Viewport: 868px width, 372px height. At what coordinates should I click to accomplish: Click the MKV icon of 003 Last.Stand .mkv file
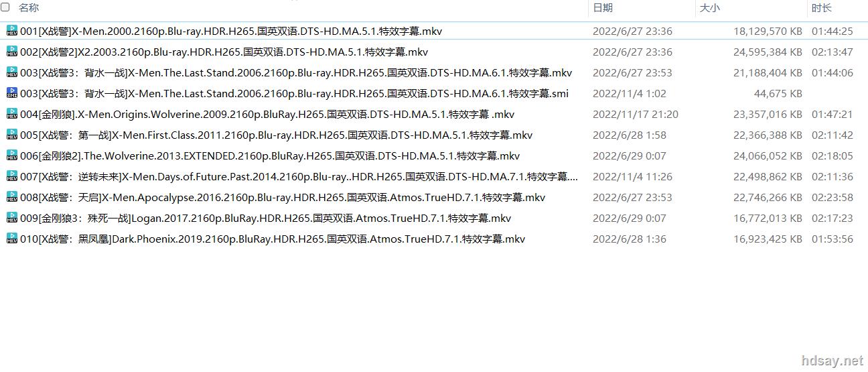(12, 72)
